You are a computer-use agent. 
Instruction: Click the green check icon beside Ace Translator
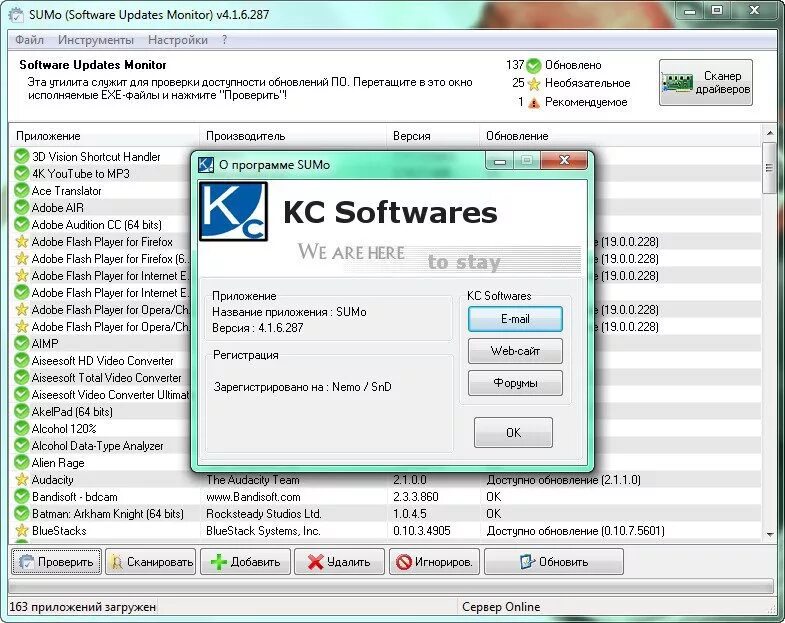[x=22, y=190]
